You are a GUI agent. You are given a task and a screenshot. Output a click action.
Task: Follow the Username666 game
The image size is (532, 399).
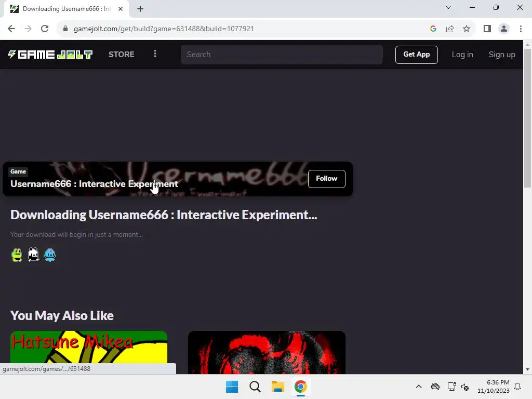click(x=326, y=179)
